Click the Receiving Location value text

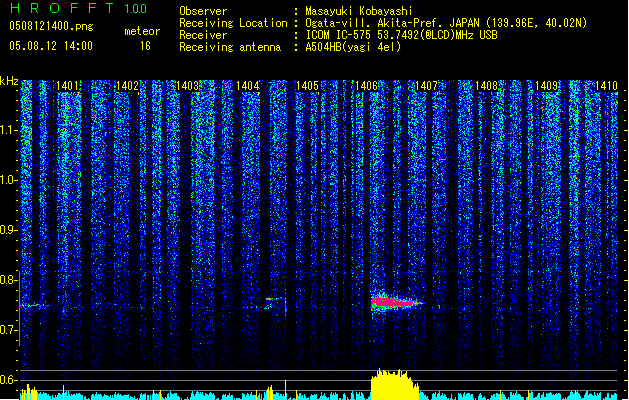[x=446, y=23]
